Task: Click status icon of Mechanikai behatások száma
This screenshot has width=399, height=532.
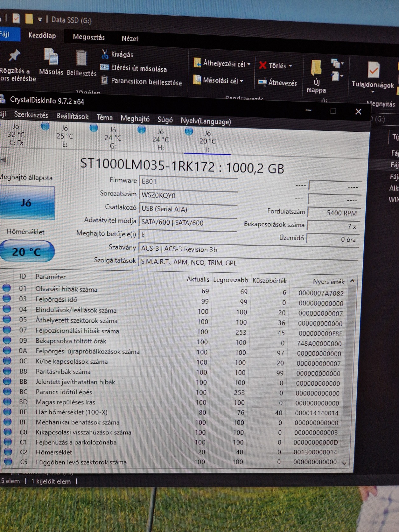Action: tap(8, 422)
